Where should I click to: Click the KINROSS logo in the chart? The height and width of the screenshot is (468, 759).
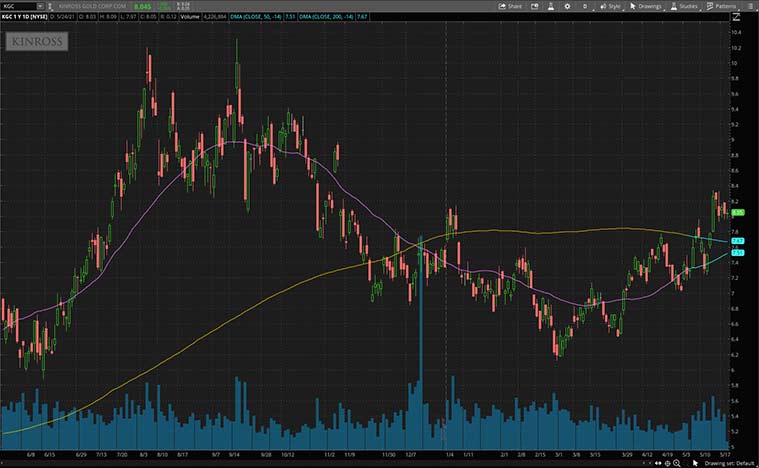pos(37,41)
